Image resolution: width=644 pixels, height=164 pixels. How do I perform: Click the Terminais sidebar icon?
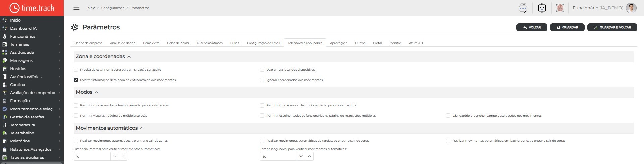click(x=5, y=44)
